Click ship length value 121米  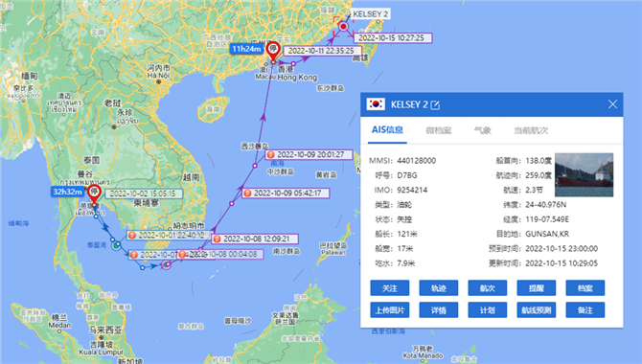[407, 234]
